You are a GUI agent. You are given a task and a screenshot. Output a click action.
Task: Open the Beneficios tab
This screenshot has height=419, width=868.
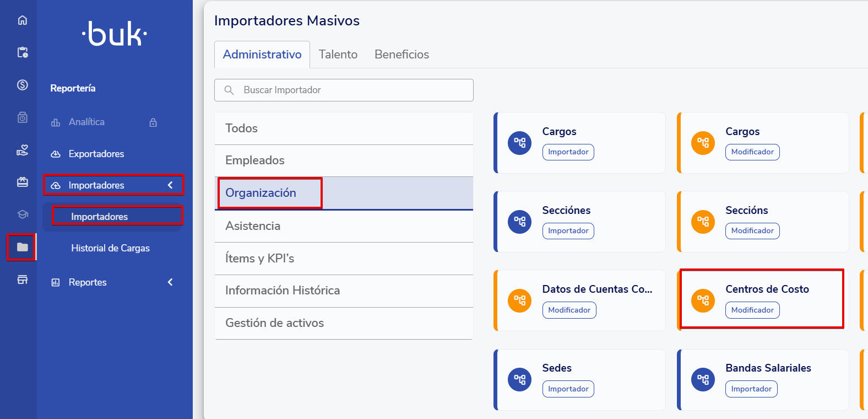pyautogui.click(x=402, y=55)
